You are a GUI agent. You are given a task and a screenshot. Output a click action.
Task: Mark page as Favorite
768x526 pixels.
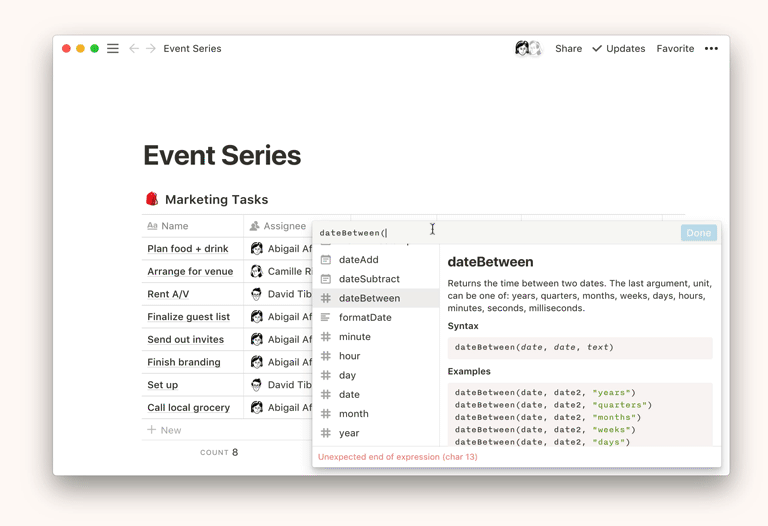[x=675, y=48]
